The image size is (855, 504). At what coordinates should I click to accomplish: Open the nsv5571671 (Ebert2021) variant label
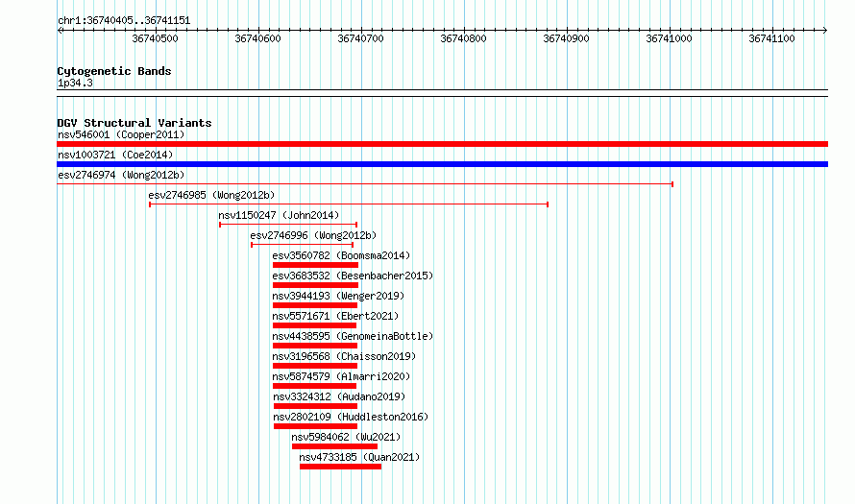335,316
